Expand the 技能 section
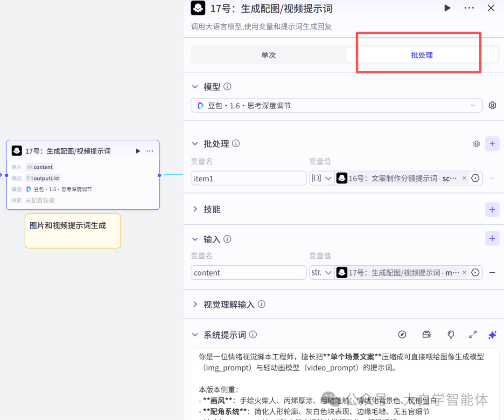 (x=195, y=209)
